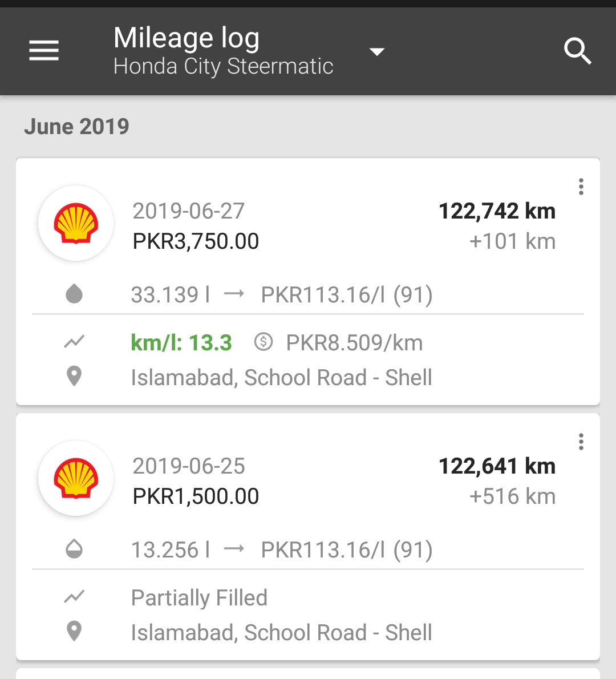Tap location pin on second entry
The width and height of the screenshot is (616, 679).
click(74, 632)
